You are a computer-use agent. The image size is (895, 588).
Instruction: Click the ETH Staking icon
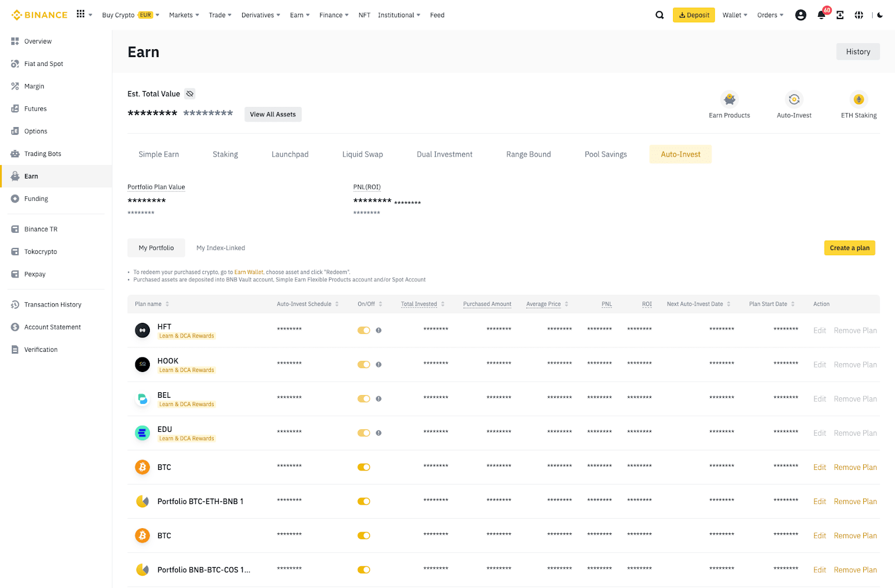859,100
